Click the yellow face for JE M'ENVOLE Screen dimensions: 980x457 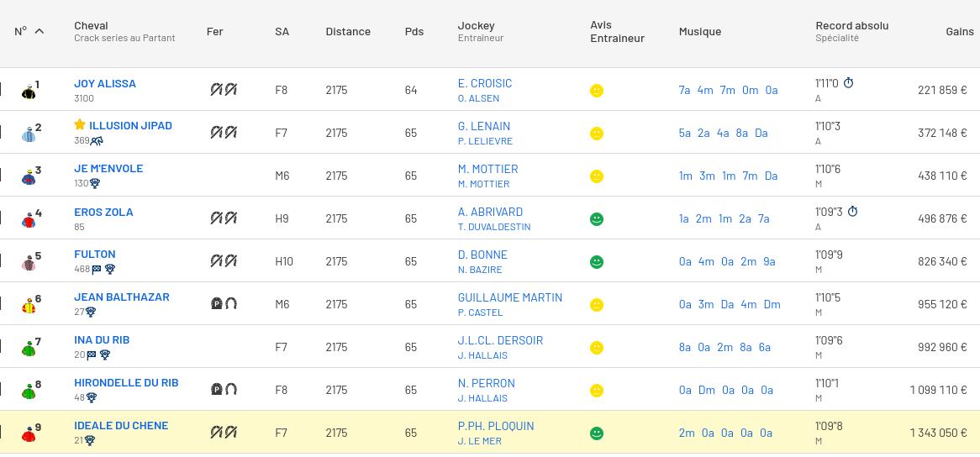597,176
